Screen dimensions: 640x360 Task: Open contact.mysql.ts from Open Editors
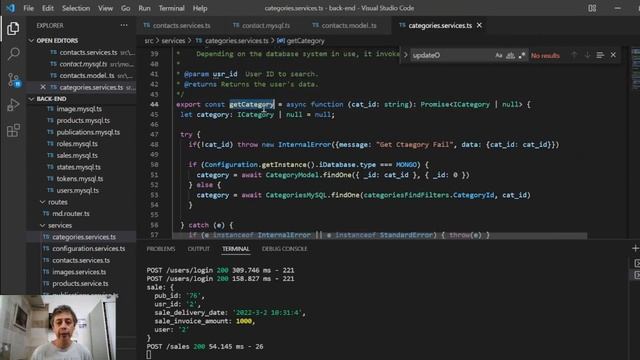point(84,64)
